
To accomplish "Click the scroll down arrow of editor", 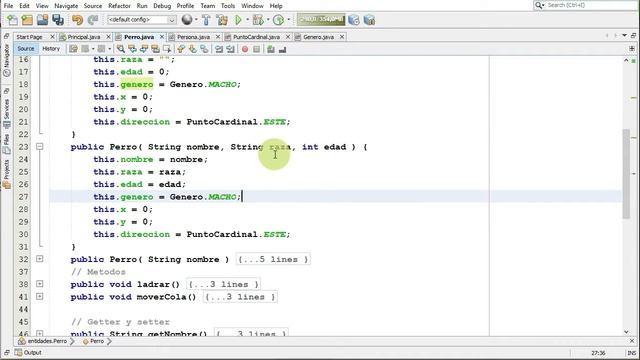I will 626,332.
